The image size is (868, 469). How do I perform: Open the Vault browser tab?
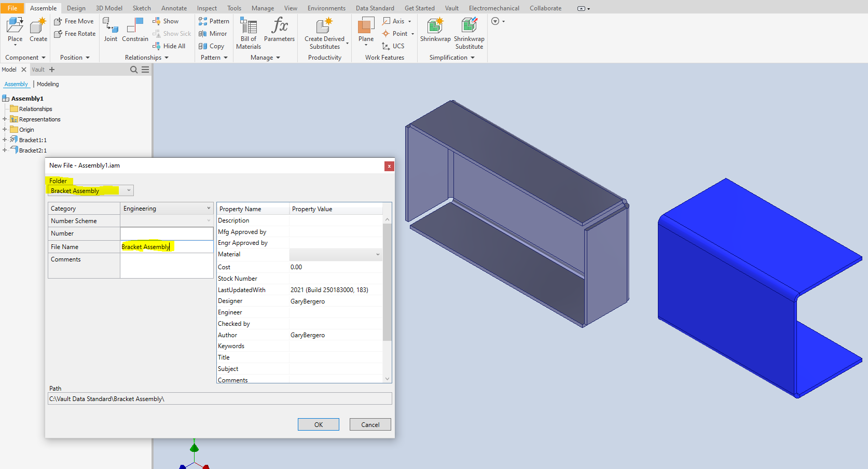[x=38, y=70]
